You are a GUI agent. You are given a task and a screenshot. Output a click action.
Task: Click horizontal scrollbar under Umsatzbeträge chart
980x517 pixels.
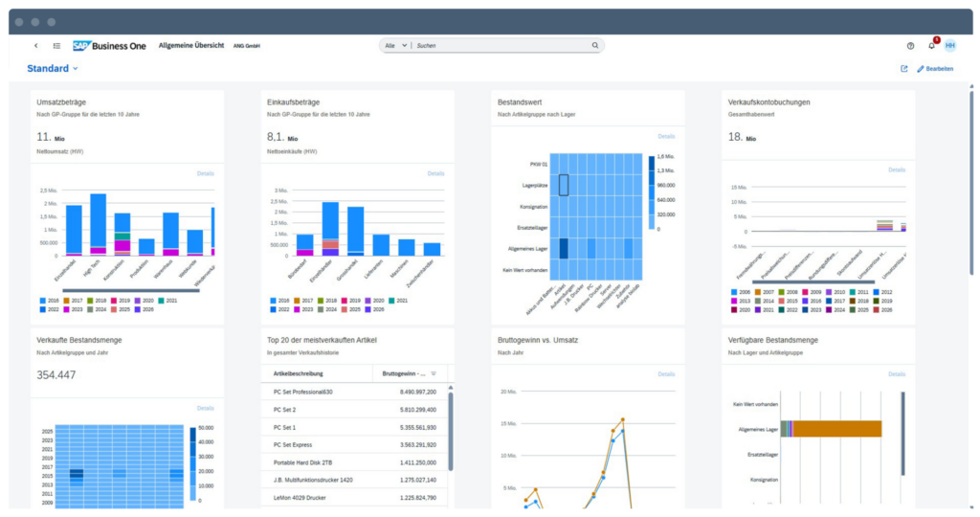click(x=130, y=290)
